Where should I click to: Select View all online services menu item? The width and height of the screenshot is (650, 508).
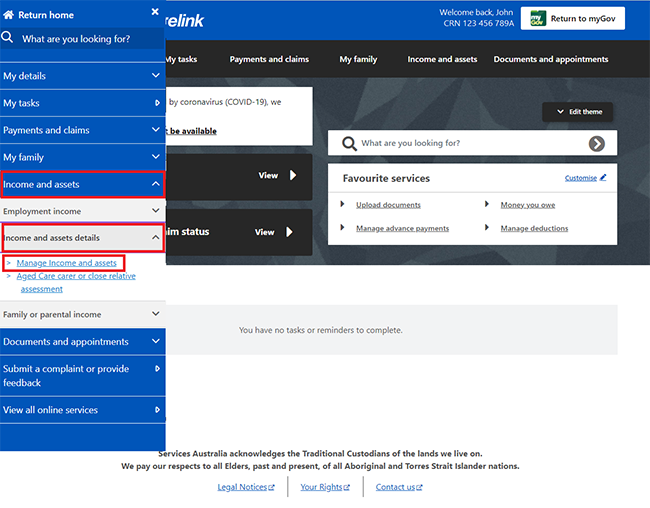(82, 410)
